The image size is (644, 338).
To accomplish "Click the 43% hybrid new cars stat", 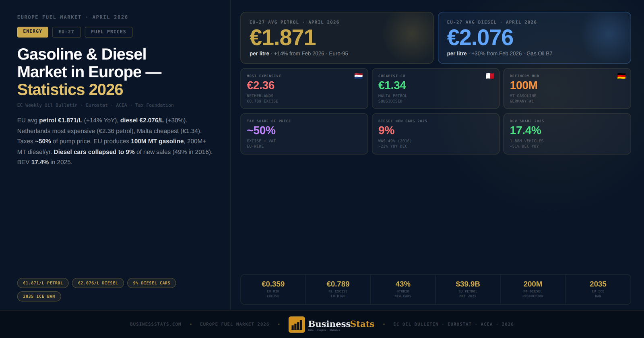I will 403,289.
